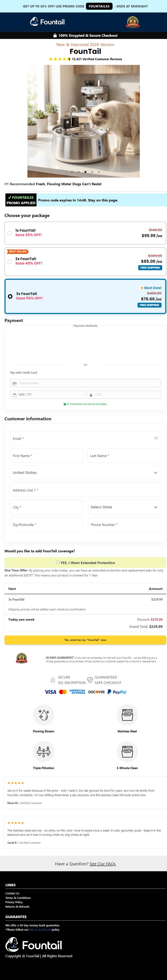Screen dimensions: 167x980
Task: Click the MM / YY expiry field
Action: click(47, 395)
